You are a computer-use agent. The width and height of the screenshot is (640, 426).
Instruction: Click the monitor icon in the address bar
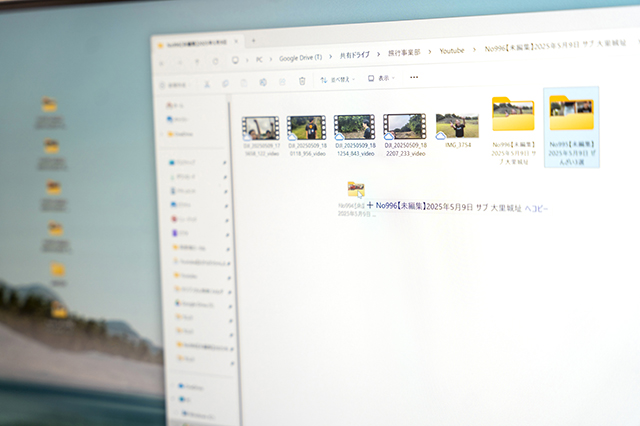(235, 60)
